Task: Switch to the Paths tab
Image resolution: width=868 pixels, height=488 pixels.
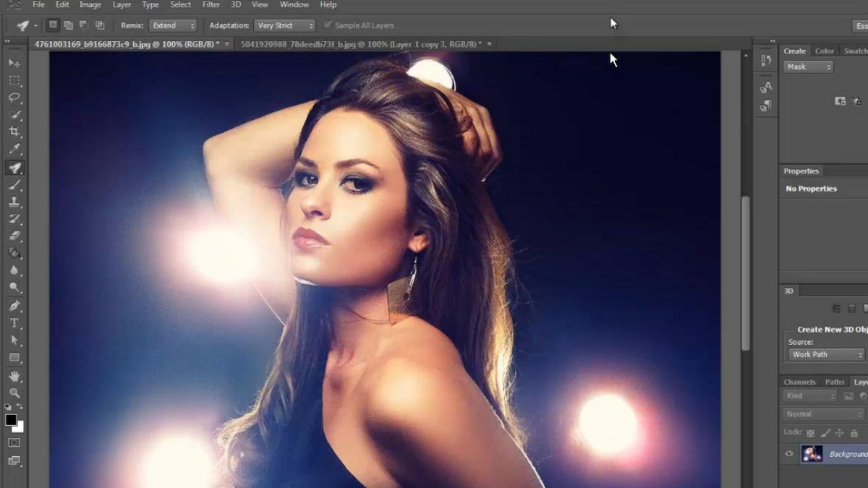Action: click(x=835, y=382)
